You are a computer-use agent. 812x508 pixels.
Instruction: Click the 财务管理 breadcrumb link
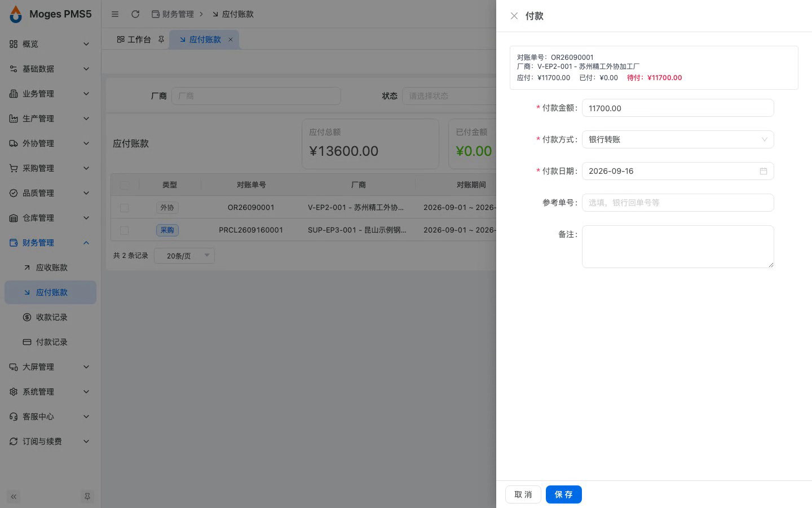coord(173,14)
